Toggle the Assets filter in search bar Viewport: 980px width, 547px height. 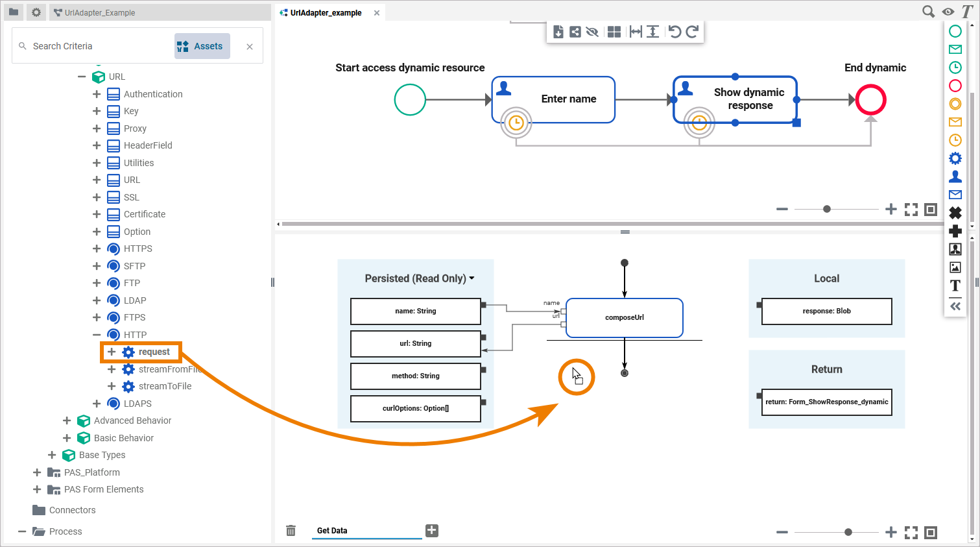point(202,46)
